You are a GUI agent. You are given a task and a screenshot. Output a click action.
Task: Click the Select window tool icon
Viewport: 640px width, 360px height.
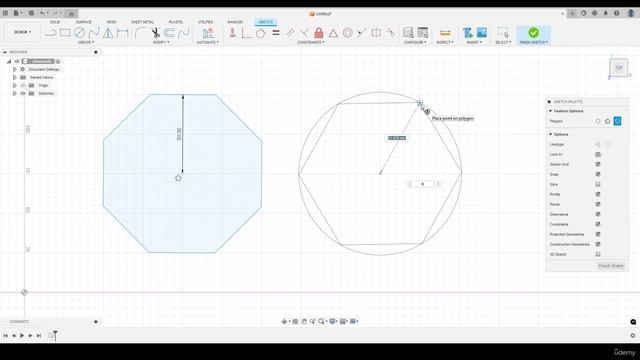click(503, 33)
